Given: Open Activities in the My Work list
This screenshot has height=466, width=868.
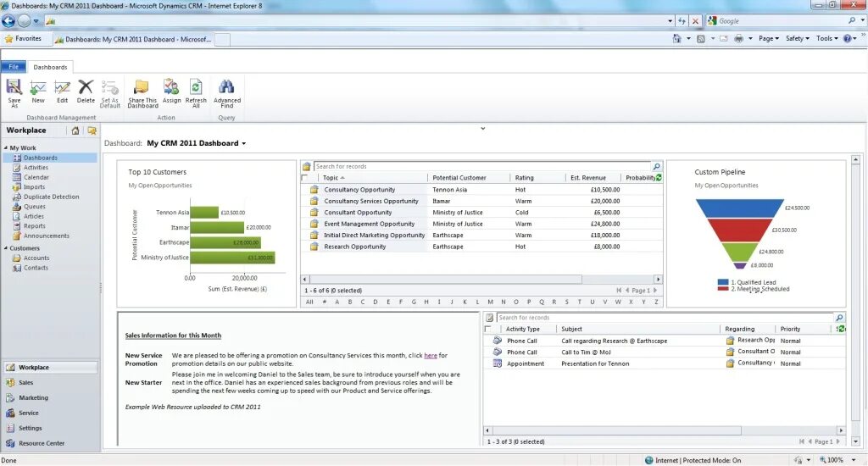Looking at the screenshot, I should [x=36, y=167].
